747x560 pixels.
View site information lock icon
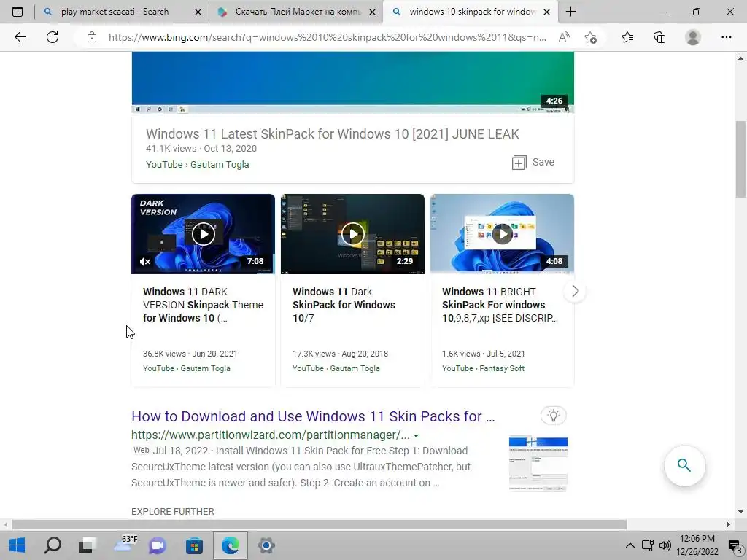92,37
